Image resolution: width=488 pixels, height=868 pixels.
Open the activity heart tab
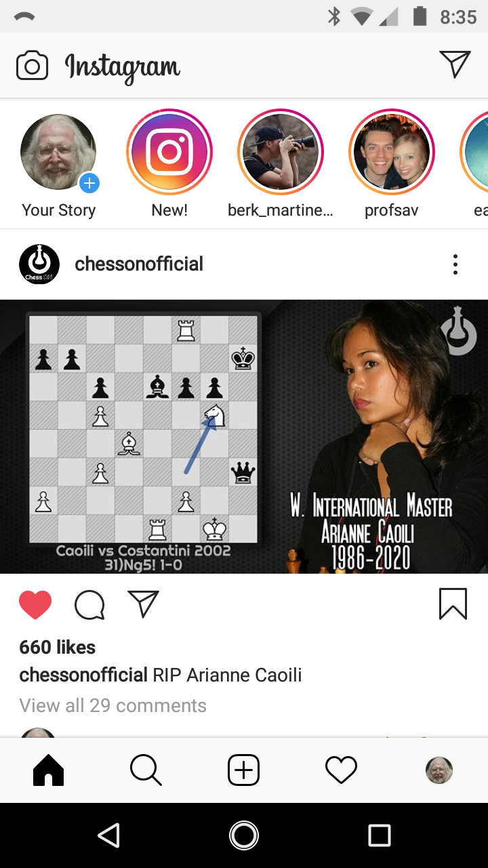coord(341,770)
